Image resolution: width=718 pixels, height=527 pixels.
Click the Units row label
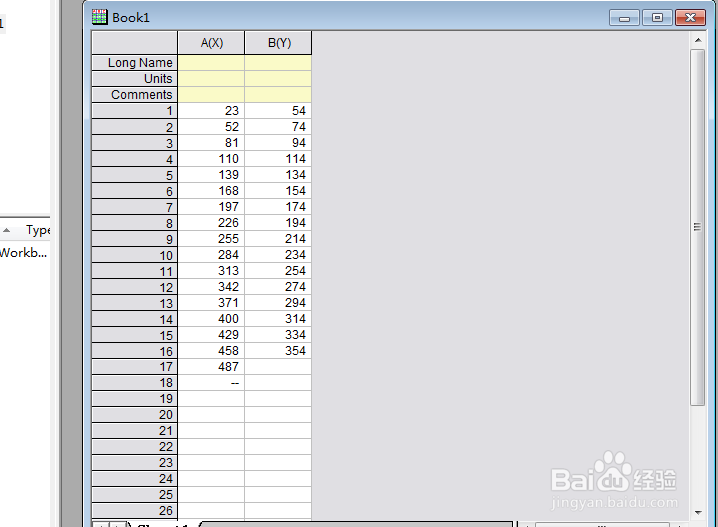[135, 79]
